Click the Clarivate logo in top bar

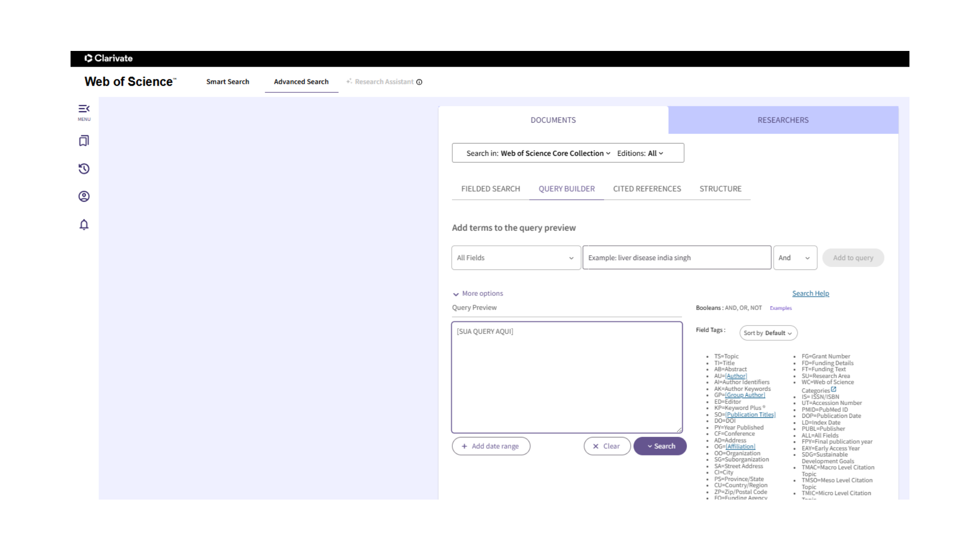tap(108, 58)
